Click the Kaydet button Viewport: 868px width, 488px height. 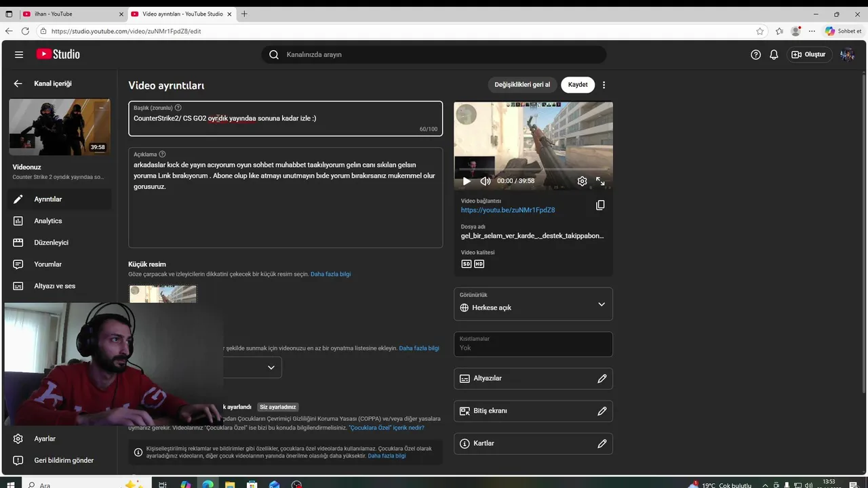[x=578, y=85]
